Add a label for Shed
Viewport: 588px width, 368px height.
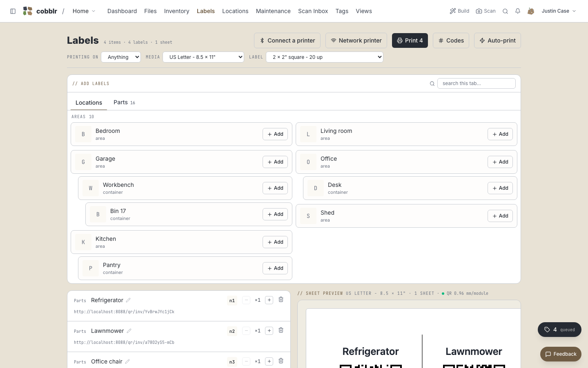pos(500,216)
